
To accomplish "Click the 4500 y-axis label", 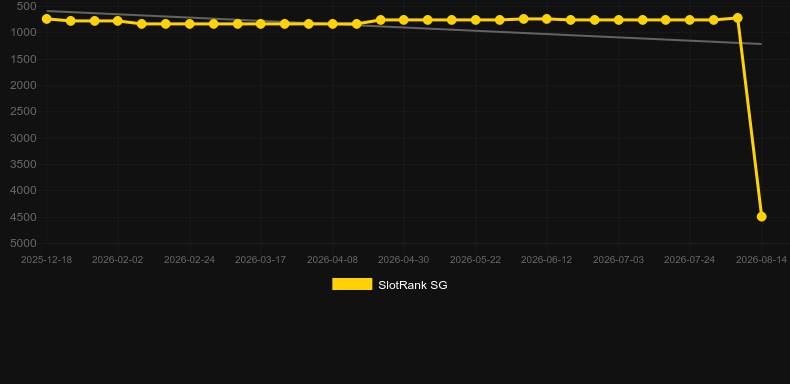I will 24,217.
